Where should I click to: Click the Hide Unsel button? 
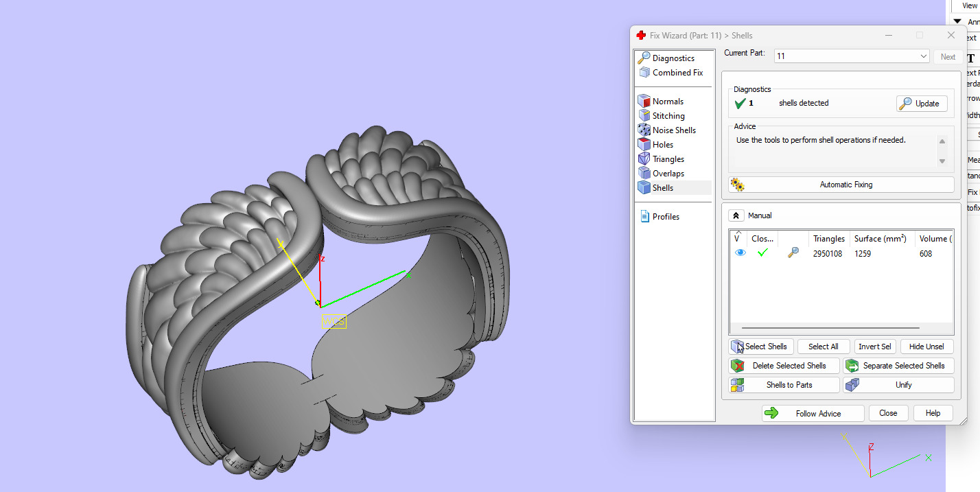926,347
